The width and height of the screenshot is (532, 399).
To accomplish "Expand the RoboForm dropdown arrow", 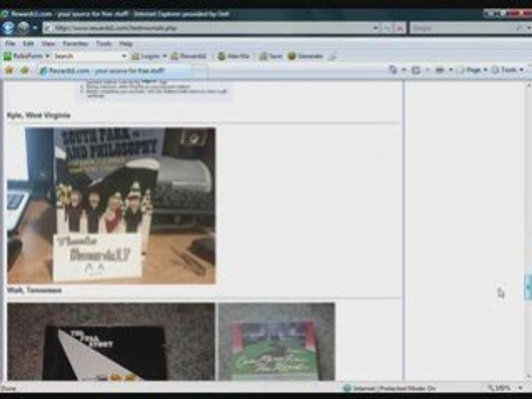I will point(48,57).
